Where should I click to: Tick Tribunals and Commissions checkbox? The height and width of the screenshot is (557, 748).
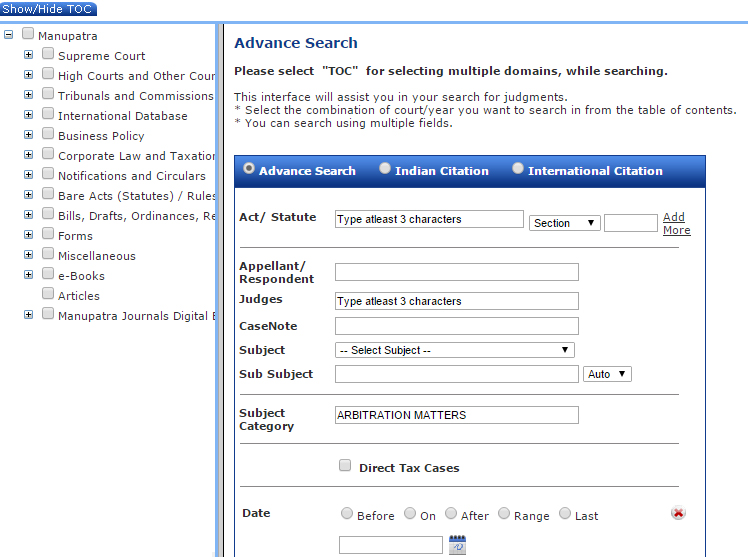(48, 93)
